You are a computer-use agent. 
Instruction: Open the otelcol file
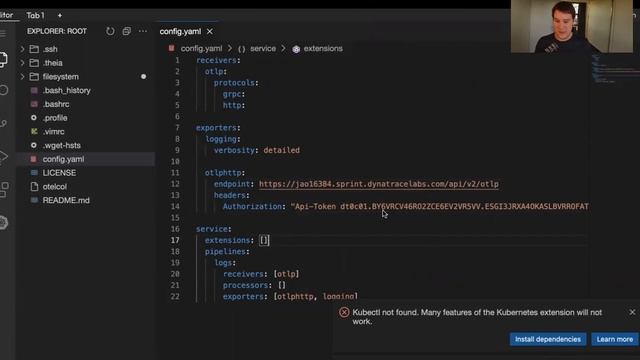[x=55, y=187]
